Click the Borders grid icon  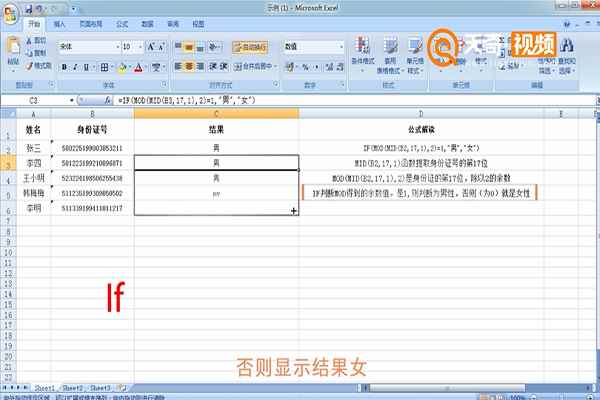click(104, 67)
